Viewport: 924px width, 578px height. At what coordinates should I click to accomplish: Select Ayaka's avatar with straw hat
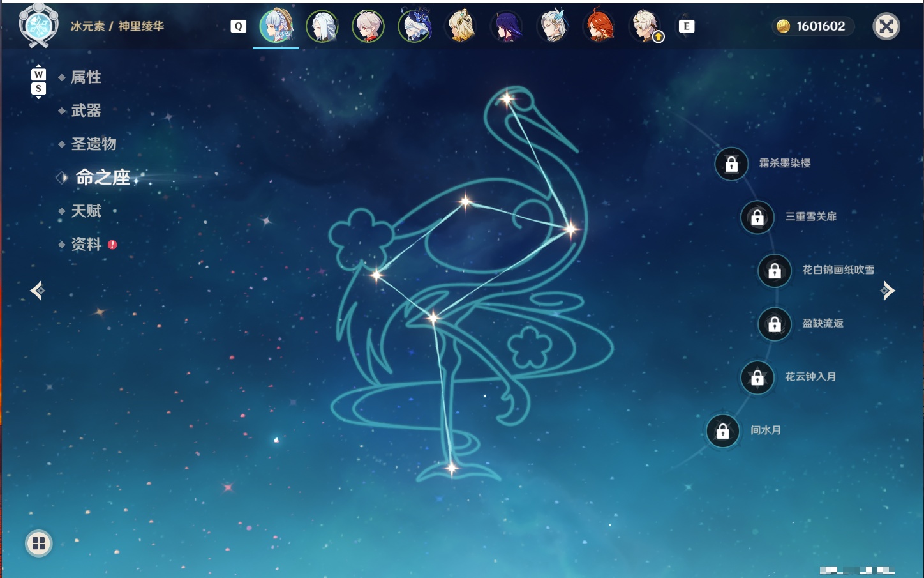point(276,26)
